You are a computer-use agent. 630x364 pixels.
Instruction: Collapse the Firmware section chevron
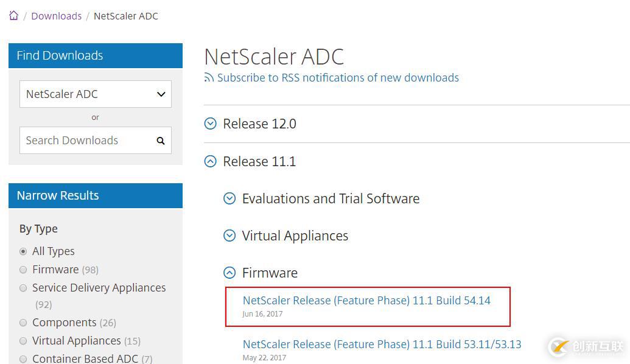229,273
